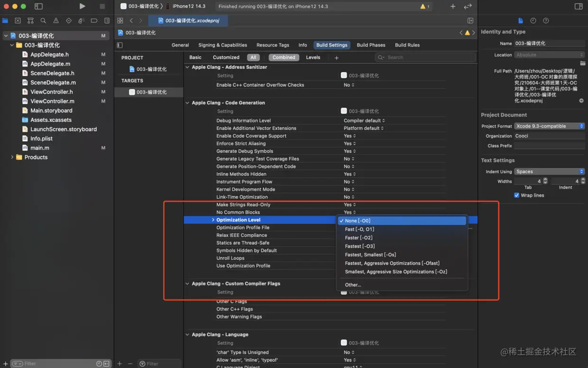Add a new target with plus button
Viewport: 588px width, 368px height.
click(x=120, y=364)
